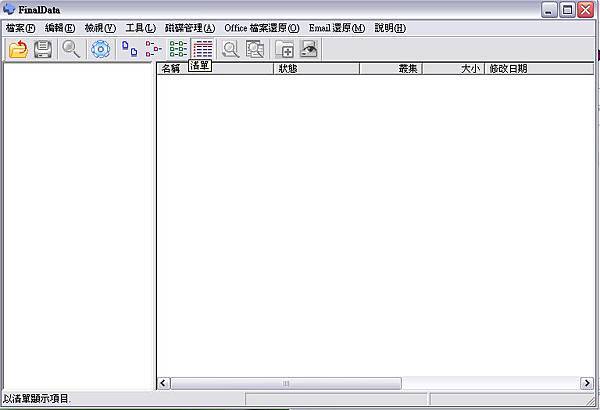This screenshot has width=600, height=410.
Task: Click the blue gear cluster scan icon
Action: 101,49
